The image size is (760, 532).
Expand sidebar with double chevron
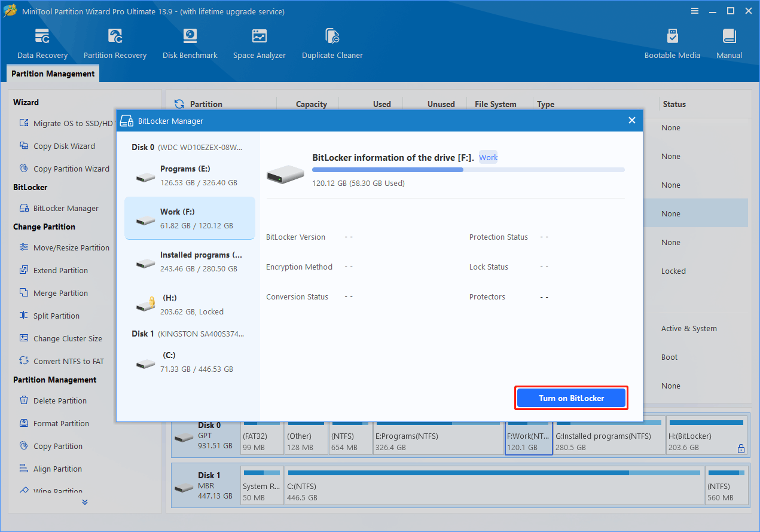(x=84, y=502)
